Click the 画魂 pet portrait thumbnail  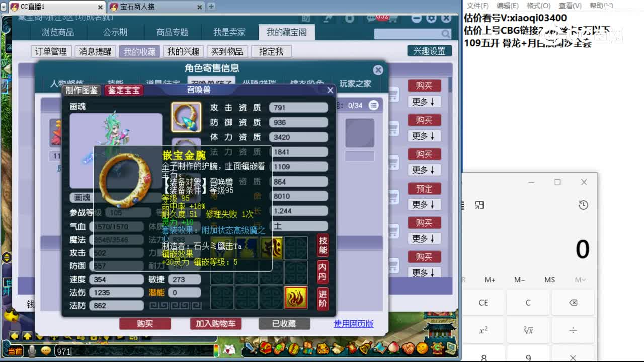click(x=116, y=150)
